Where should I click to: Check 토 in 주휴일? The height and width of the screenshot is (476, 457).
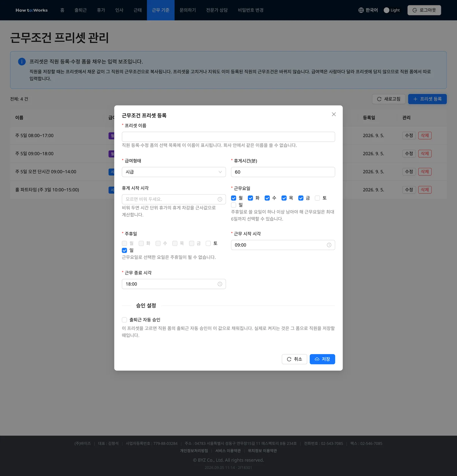(208, 243)
